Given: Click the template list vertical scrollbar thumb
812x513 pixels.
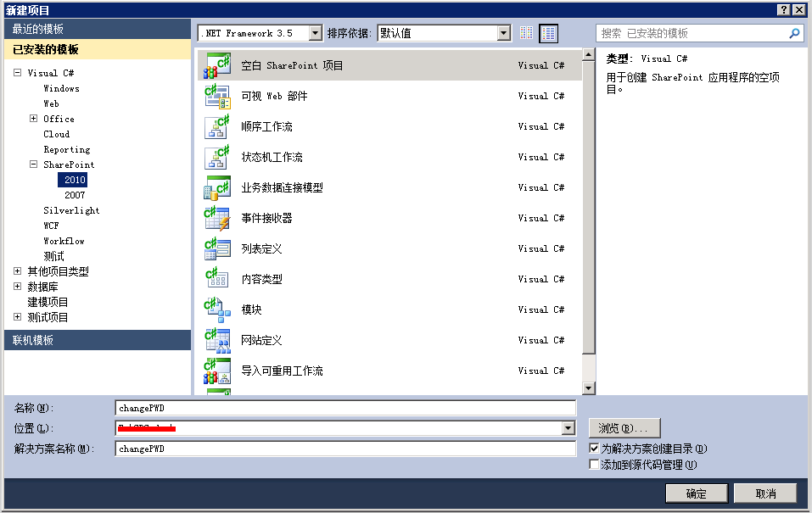Looking at the screenshot, I should [588, 208].
